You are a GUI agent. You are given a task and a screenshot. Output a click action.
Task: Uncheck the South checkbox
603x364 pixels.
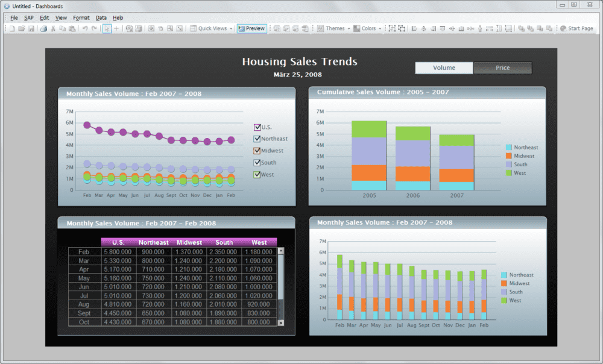point(257,162)
